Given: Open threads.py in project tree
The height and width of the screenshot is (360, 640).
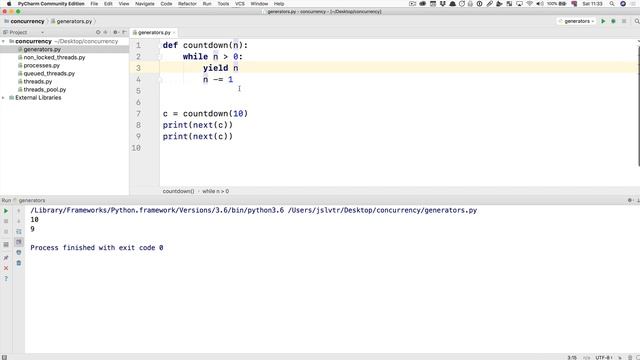Looking at the screenshot, I should tap(38, 82).
